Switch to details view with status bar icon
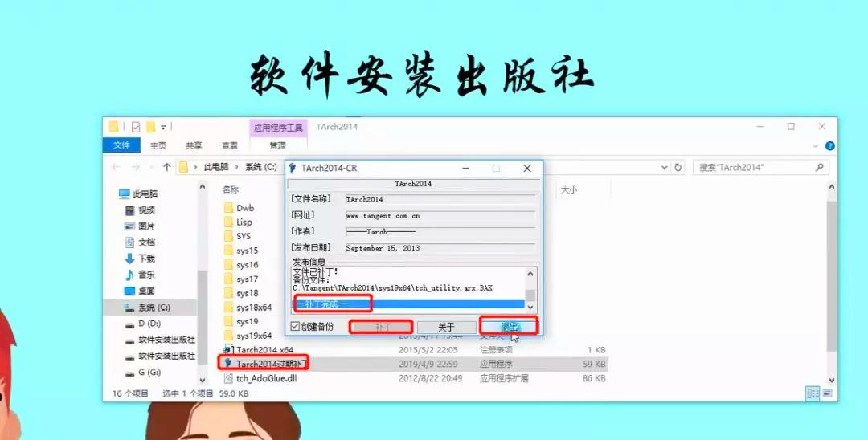The image size is (868, 440). click(x=813, y=393)
